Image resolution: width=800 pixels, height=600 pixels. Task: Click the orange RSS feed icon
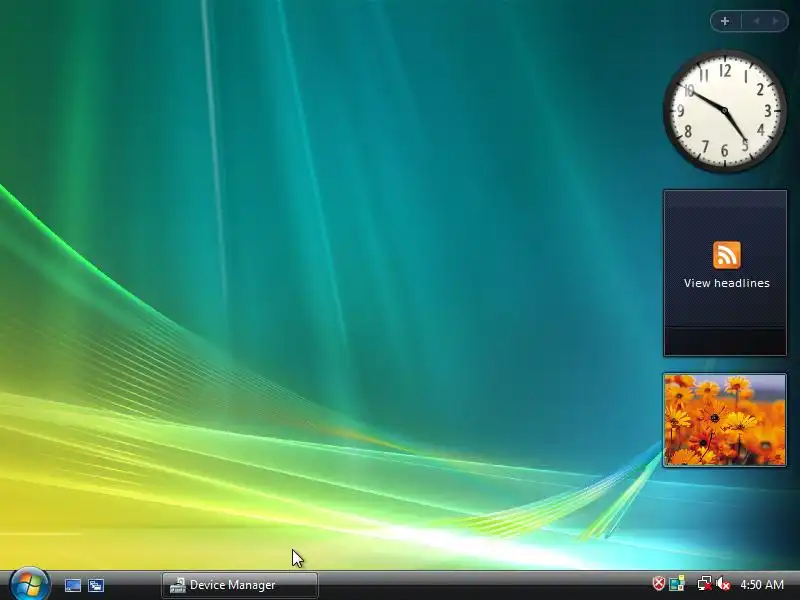point(727,255)
